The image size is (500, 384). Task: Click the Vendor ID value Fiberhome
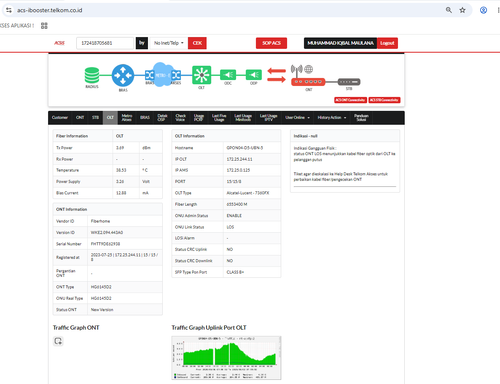(100, 221)
